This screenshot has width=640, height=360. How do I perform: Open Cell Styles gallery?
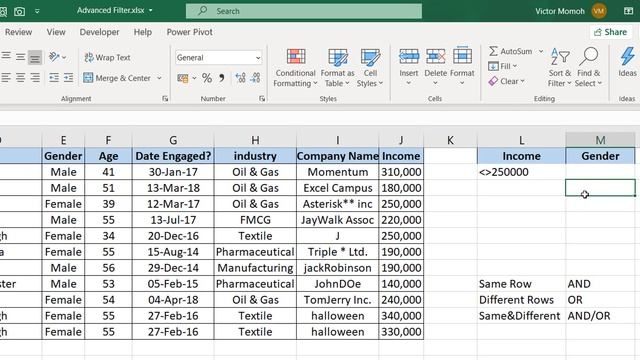(x=370, y=67)
